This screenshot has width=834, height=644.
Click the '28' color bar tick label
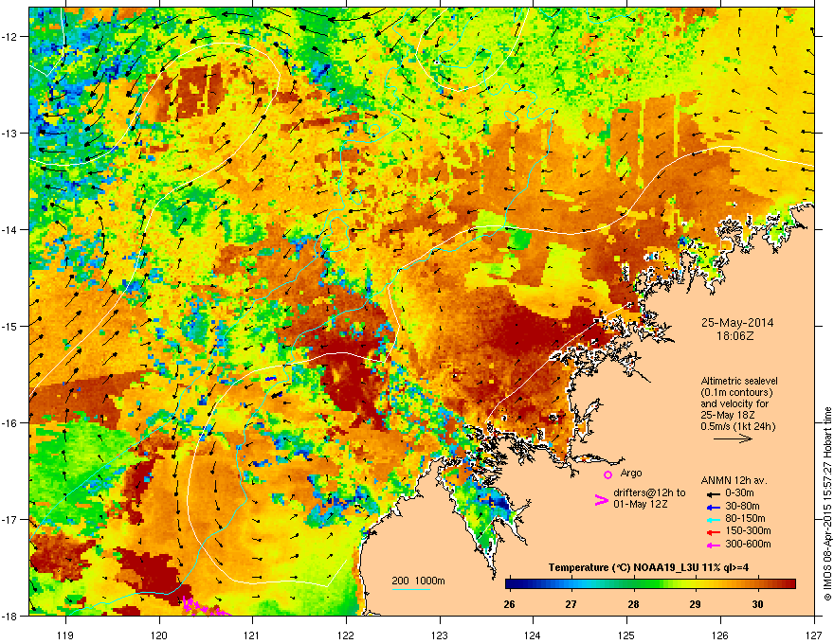pos(633,604)
